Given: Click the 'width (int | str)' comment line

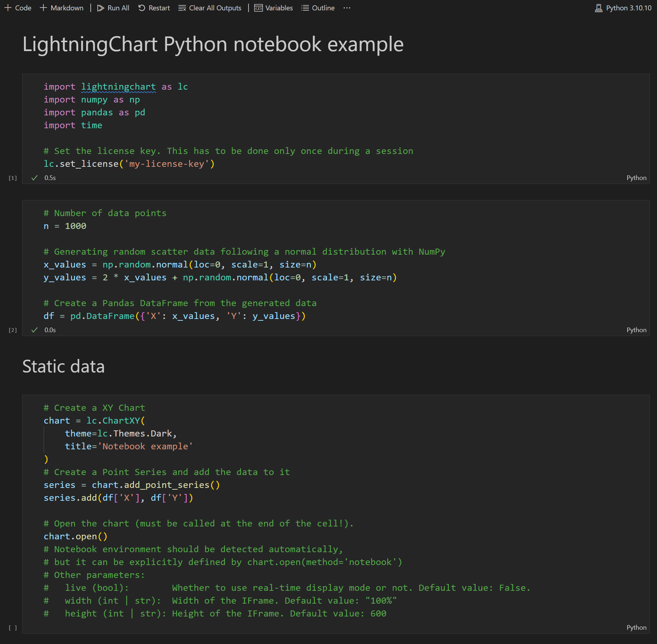Looking at the screenshot, I should [x=220, y=601].
